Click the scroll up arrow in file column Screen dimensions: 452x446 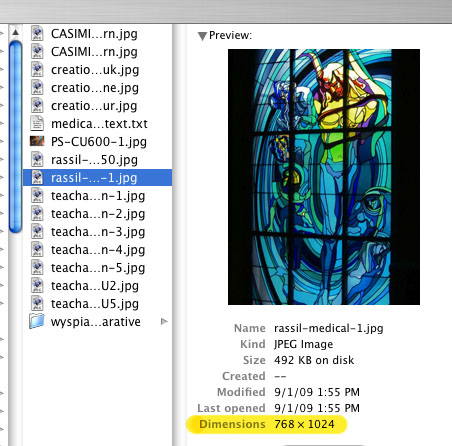(x=15, y=32)
